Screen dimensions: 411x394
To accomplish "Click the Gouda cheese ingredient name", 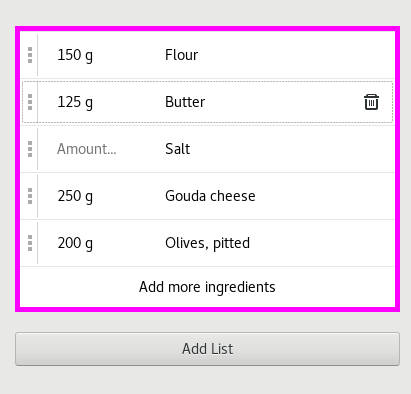I will pyautogui.click(x=210, y=196).
